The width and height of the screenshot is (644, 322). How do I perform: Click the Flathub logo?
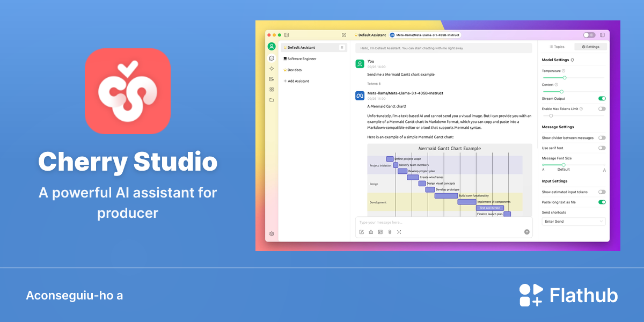pos(568,295)
